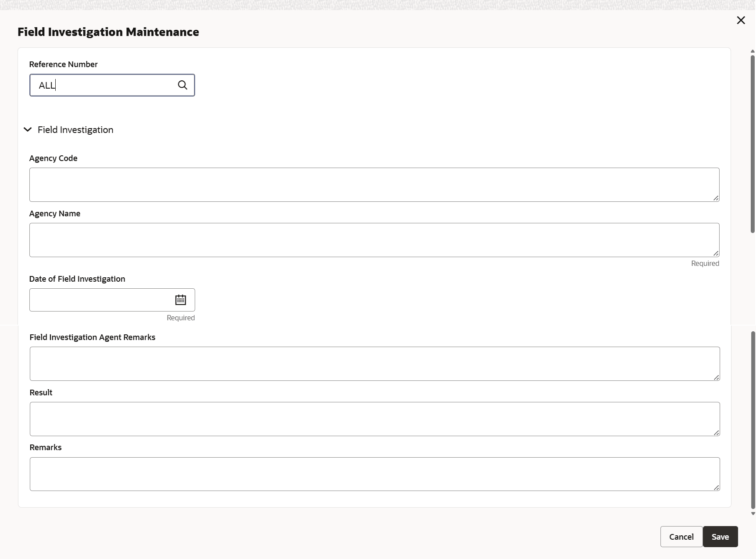The height and width of the screenshot is (559, 756).
Task: Click into the Result text area
Action: [x=375, y=419]
